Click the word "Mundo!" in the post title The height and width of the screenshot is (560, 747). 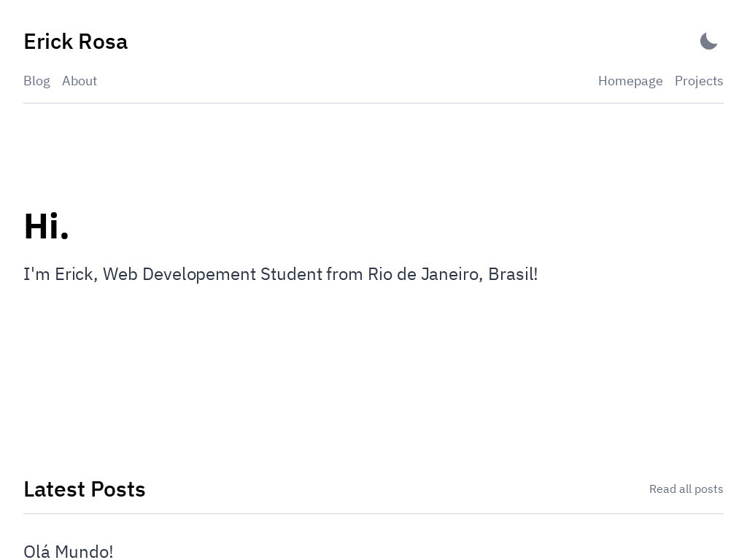(85, 551)
